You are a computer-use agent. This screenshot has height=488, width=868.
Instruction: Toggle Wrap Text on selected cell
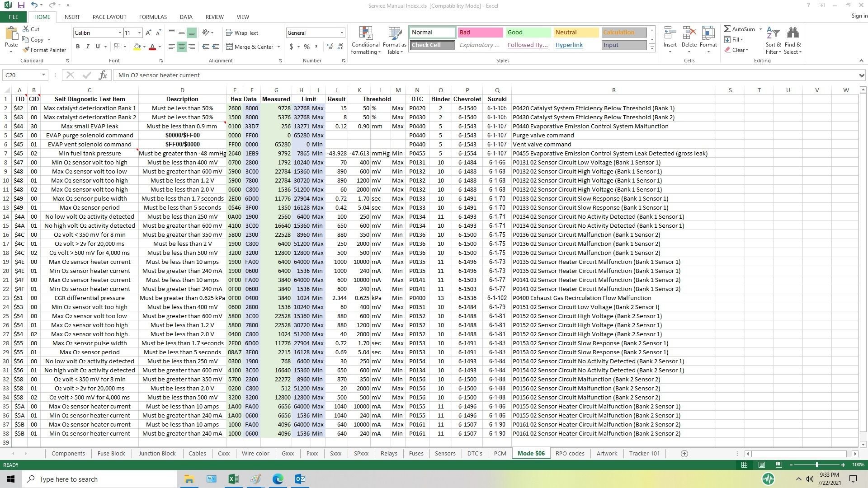pyautogui.click(x=242, y=33)
